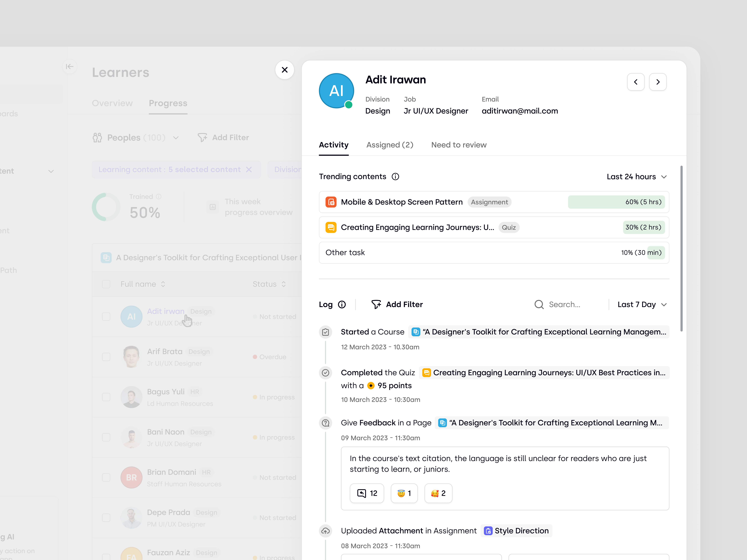Screen dimensions: 747x560
Task: Check the select-all checkbox beside Full name
Action: pyautogui.click(x=106, y=284)
